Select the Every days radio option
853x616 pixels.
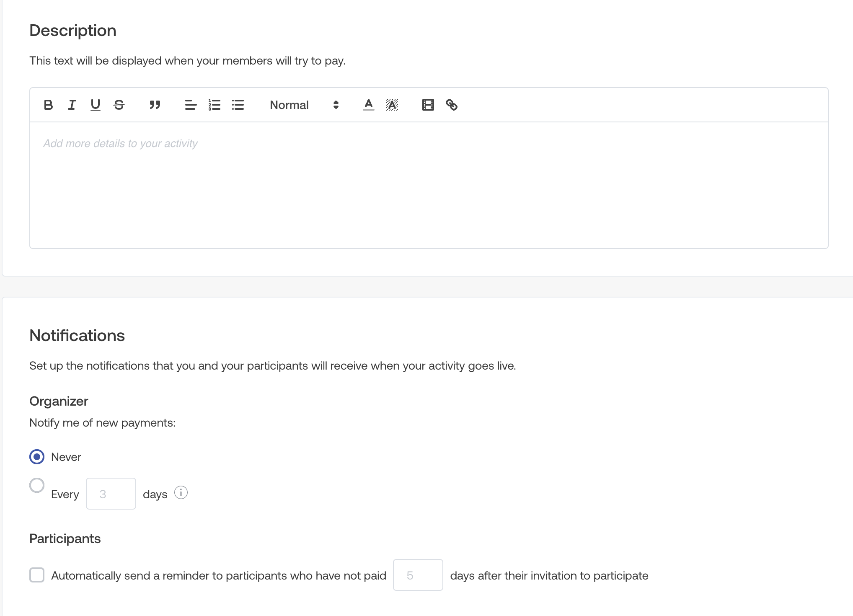click(x=37, y=485)
